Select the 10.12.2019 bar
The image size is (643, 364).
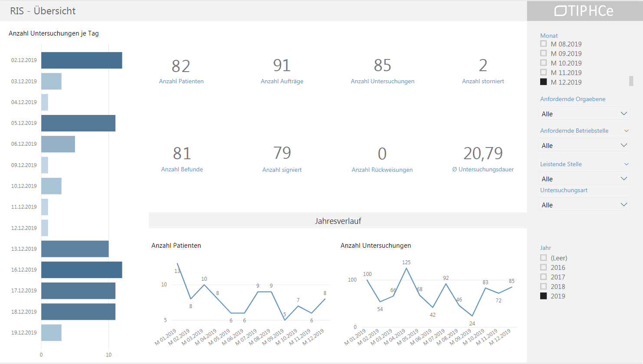click(51, 186)
